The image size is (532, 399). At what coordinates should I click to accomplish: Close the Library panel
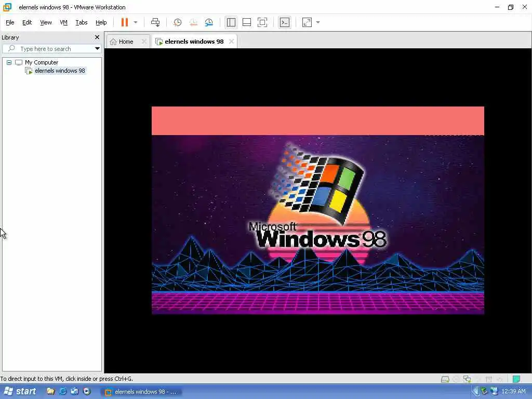(x=97, y=37)
